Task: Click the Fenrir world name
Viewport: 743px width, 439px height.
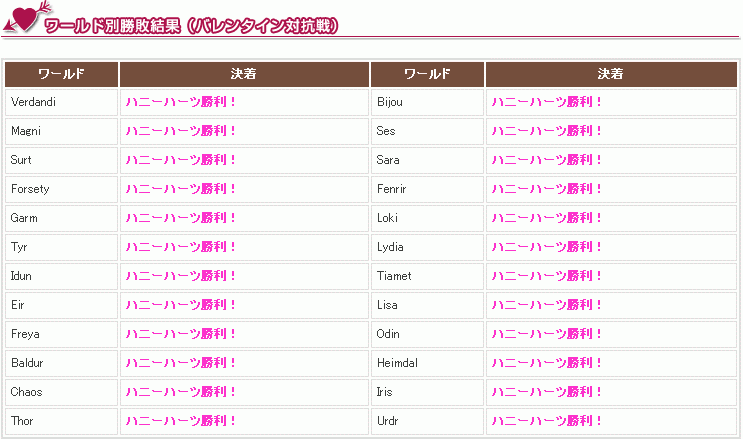Action: (391, 189)
